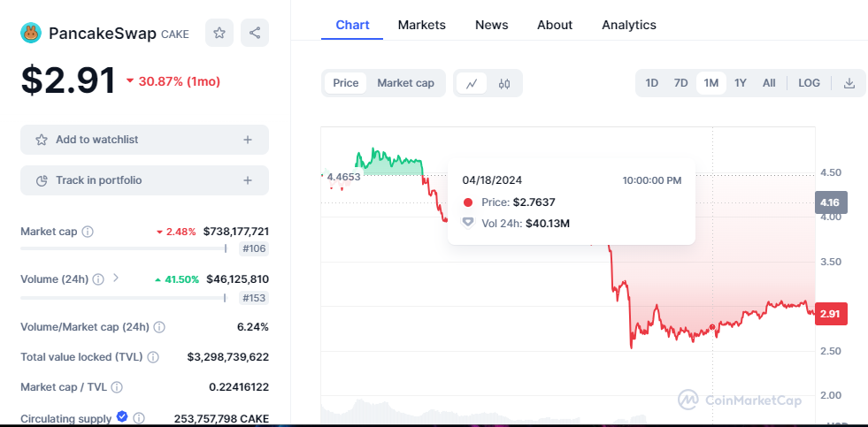The image size is (868, 427).
Task: Click the 6.24% Volume/Market cap value
Action: (253, 327)
